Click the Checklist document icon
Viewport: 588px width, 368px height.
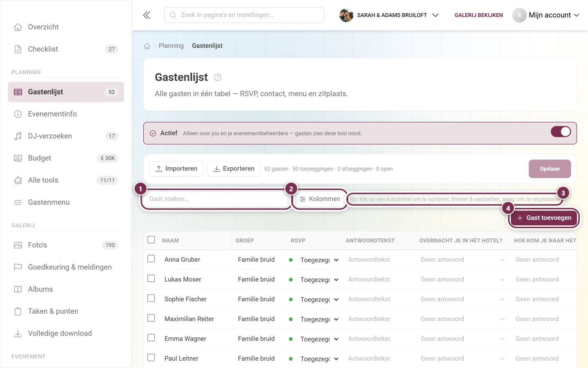tap(18, 49)
